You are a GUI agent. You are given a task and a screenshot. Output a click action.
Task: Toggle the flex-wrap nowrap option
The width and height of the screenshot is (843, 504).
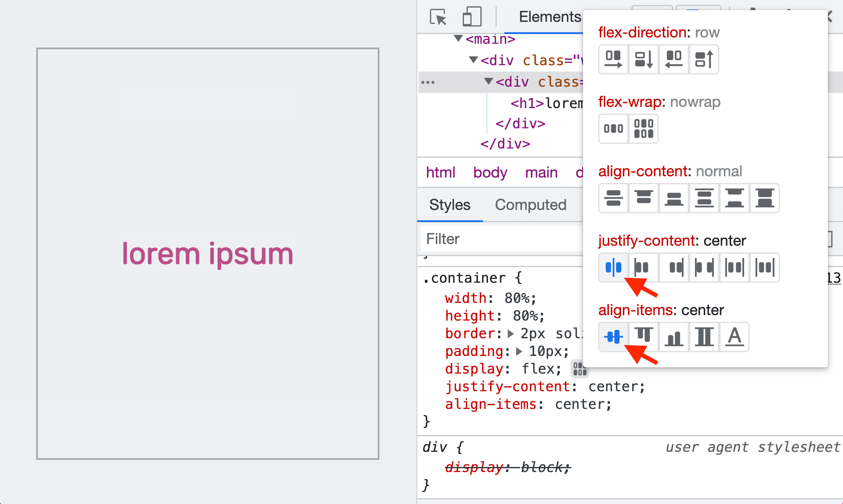tap(613, 128)
